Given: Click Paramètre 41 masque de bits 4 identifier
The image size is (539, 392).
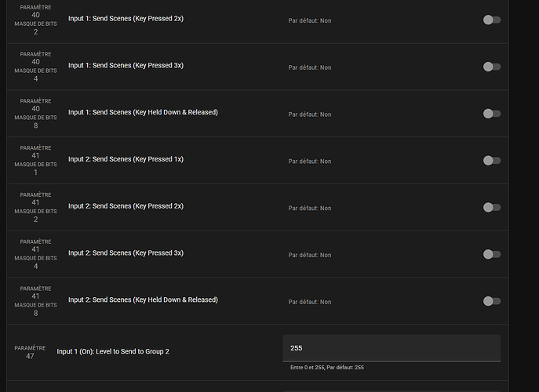Looking at the screenshot, I should click(35, 254).
